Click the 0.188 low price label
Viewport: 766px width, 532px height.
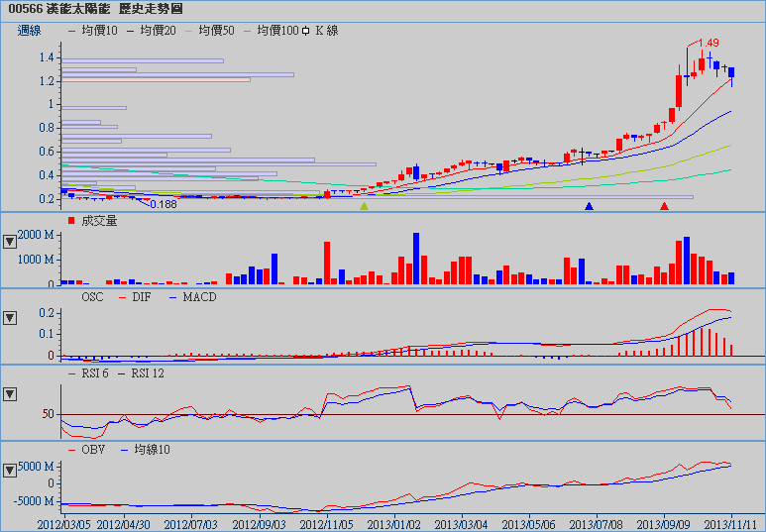pos(163,204)
